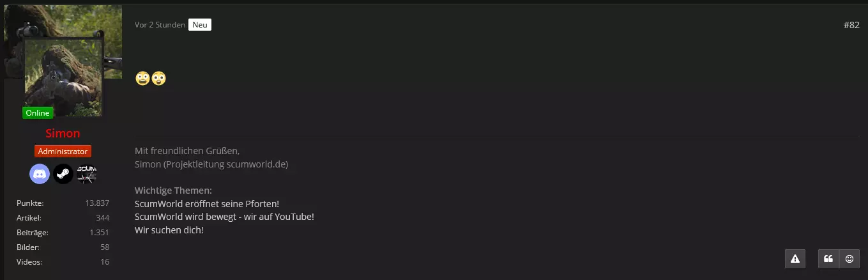The width and height of the screenshot is (868, 280).
Task: Quote post #82 using quotation mark icon
Action: tap(828, 258)
